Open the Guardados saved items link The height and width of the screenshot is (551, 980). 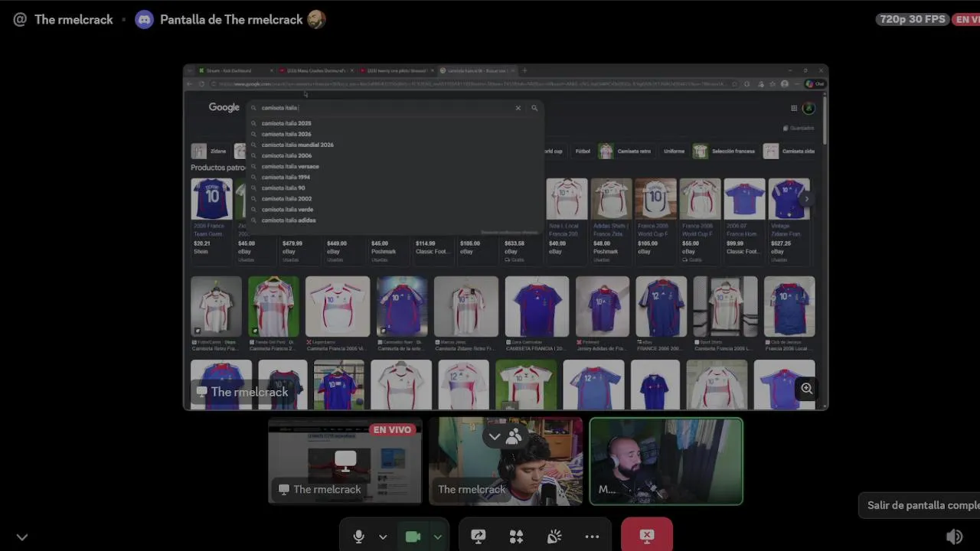coord(799,128)
